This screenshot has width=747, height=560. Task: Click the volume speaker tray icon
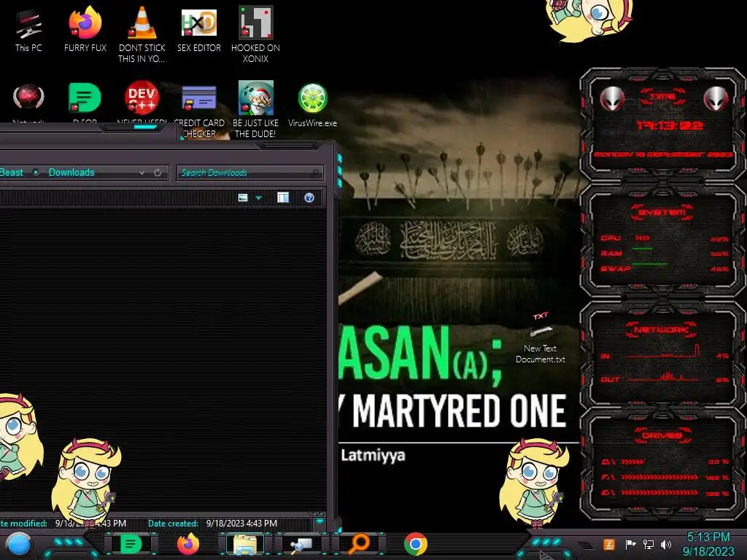(x=666, y=544)
